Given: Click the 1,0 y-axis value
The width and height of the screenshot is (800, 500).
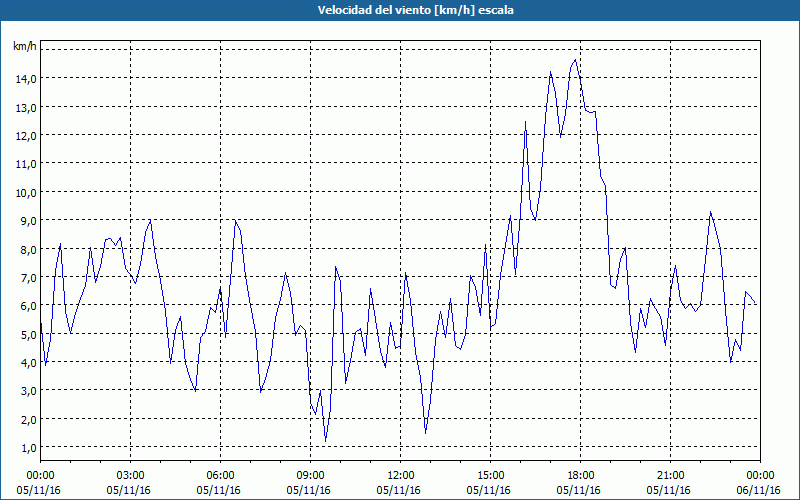Looking at the screenshot, I should 28,447.
